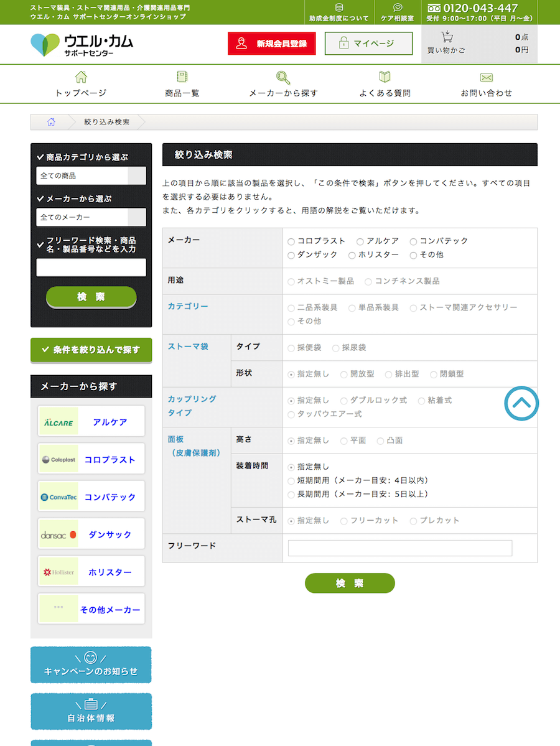
Task: Click the ALCARE maker logo
Action: [x=58, y=421]
